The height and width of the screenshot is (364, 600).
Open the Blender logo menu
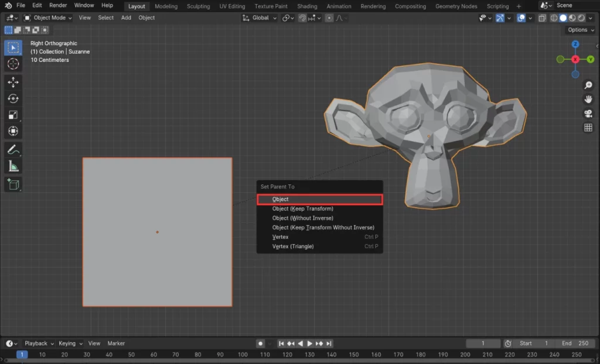[x=8, y=6]
